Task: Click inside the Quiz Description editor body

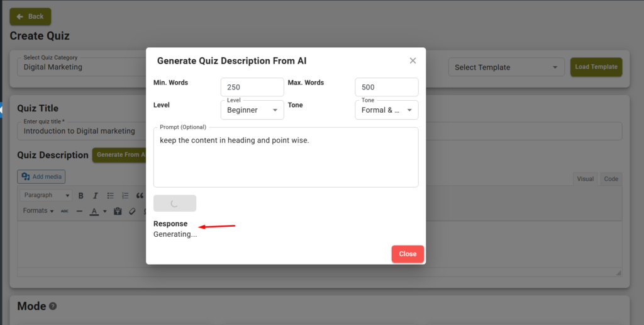Action: 319,245
